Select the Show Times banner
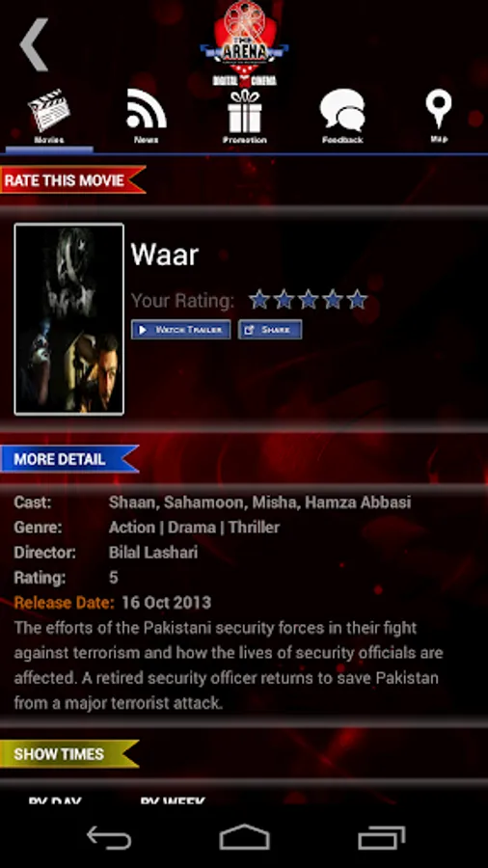This screenshot has height=868, width=488. tap(69, 754)
